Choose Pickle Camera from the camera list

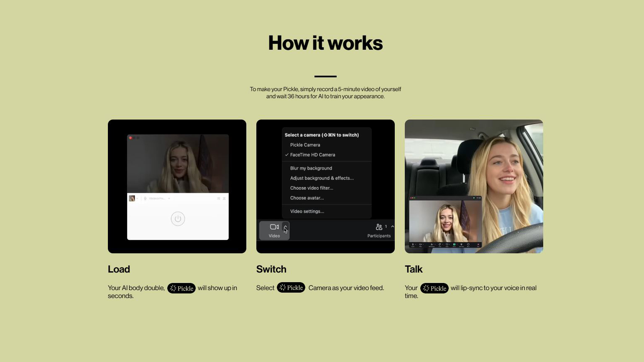(305, 145)
